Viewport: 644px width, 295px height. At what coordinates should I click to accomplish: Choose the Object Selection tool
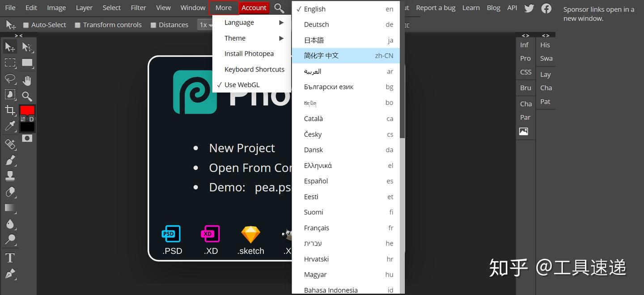coord(10,94)
